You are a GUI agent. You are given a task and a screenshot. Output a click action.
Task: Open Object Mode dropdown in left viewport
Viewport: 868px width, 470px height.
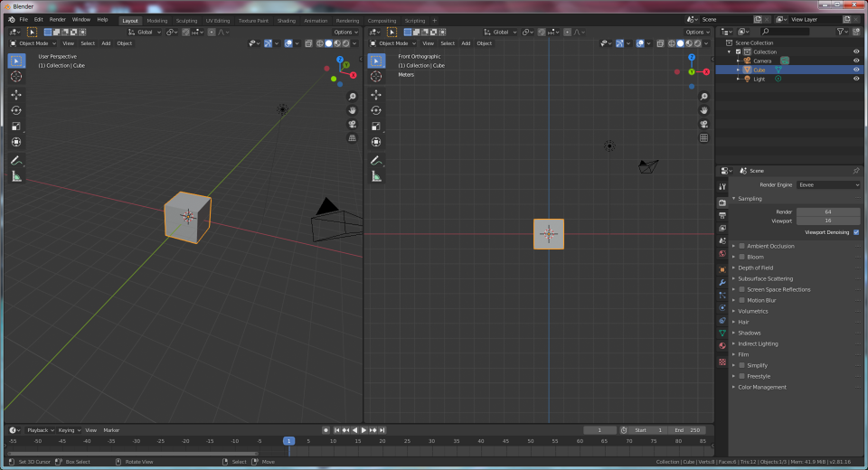tap(33, 43)
